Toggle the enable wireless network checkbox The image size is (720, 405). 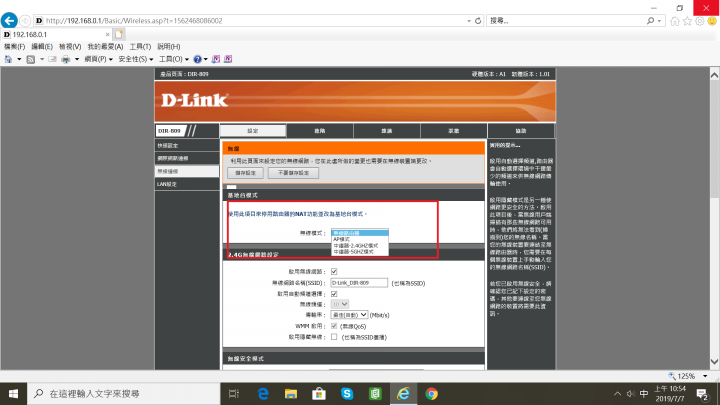click(334, 272)
